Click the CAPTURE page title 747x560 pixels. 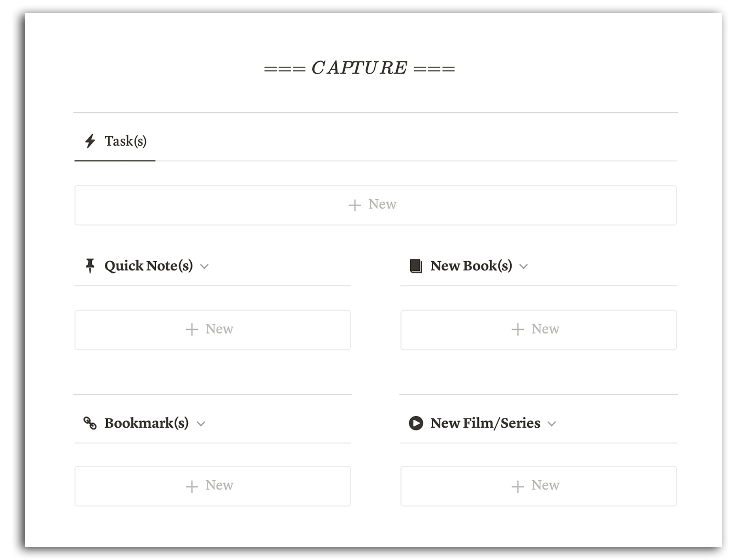click(x=359, y=68)
